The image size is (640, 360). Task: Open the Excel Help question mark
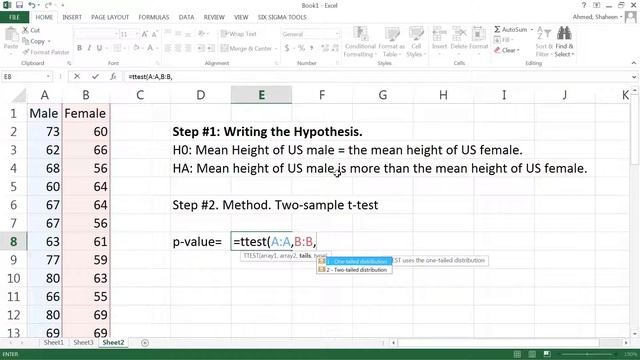click(x=584, y=5)
